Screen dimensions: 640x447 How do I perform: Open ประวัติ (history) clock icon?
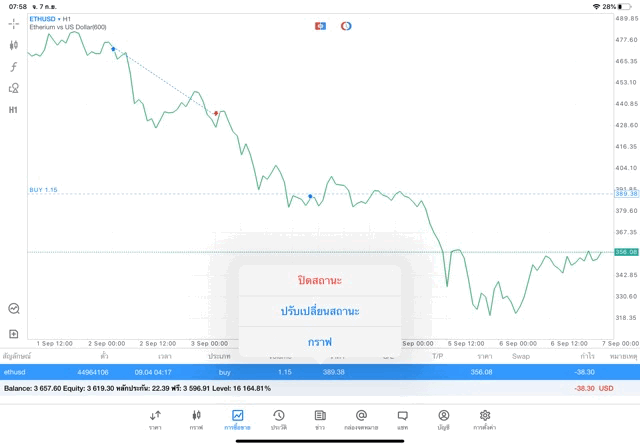coord(278,419)
